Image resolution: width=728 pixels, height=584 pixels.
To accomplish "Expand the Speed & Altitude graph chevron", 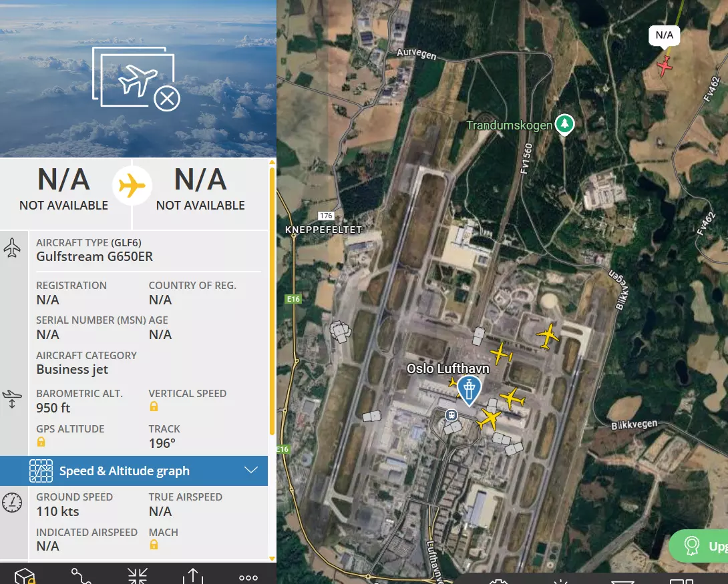I will pyautogui.click(x=251, y=471).
